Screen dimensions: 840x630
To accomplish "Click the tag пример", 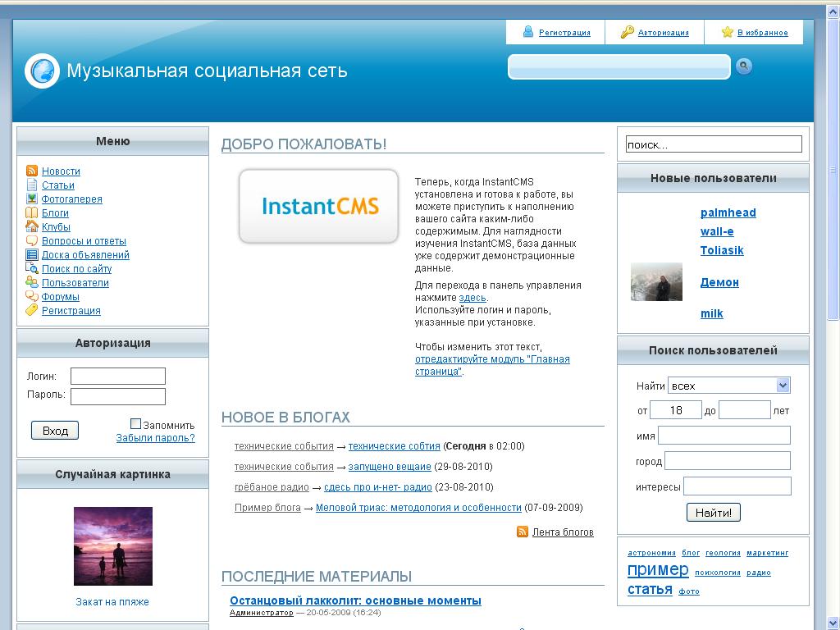I will [658, 569].
